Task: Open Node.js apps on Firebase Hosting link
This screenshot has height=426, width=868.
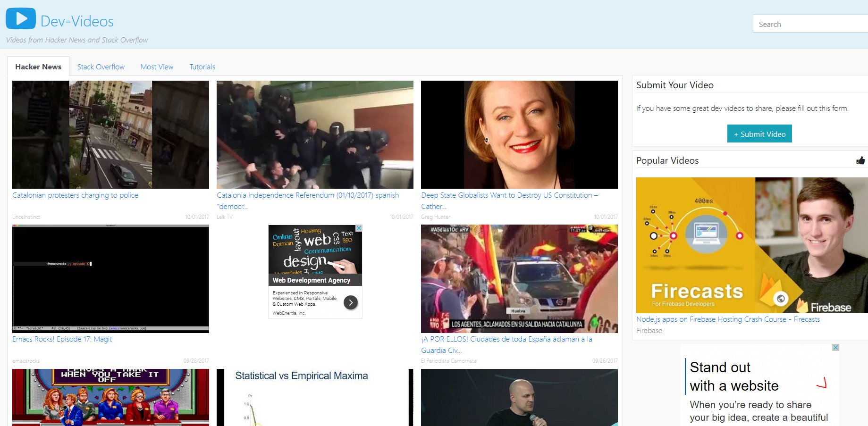Action: 728,319
